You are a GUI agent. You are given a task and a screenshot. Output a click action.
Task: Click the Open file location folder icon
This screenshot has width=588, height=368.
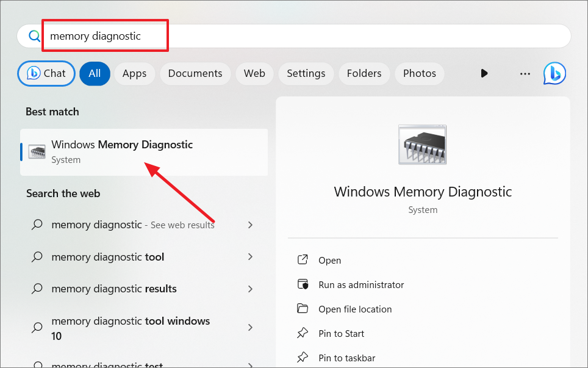[303, 309]
